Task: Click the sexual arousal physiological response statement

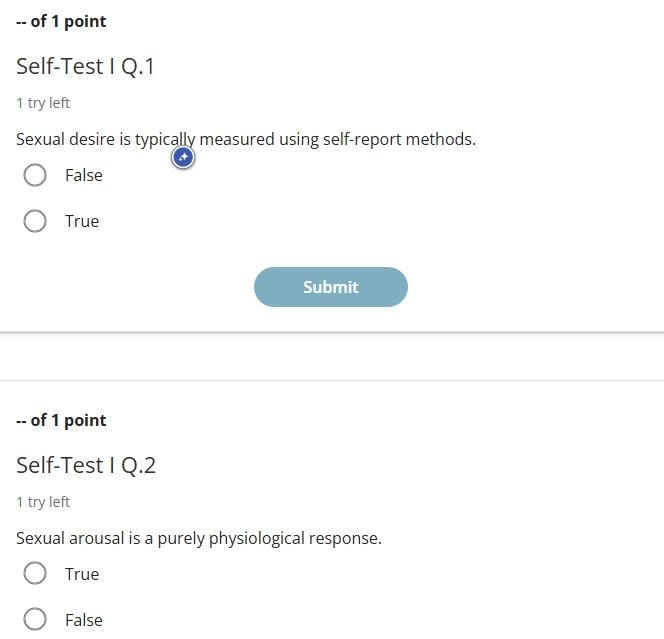Action: (199, 539)
